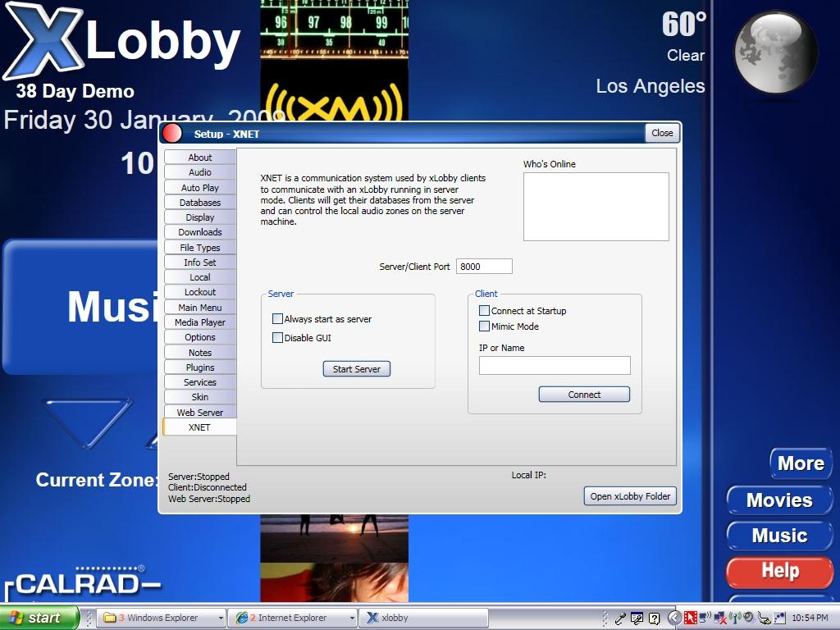Image resolution: width=840 pixels, height=630 pixels.
Task: Click the red Help button
Action: [x=779, y=572]
